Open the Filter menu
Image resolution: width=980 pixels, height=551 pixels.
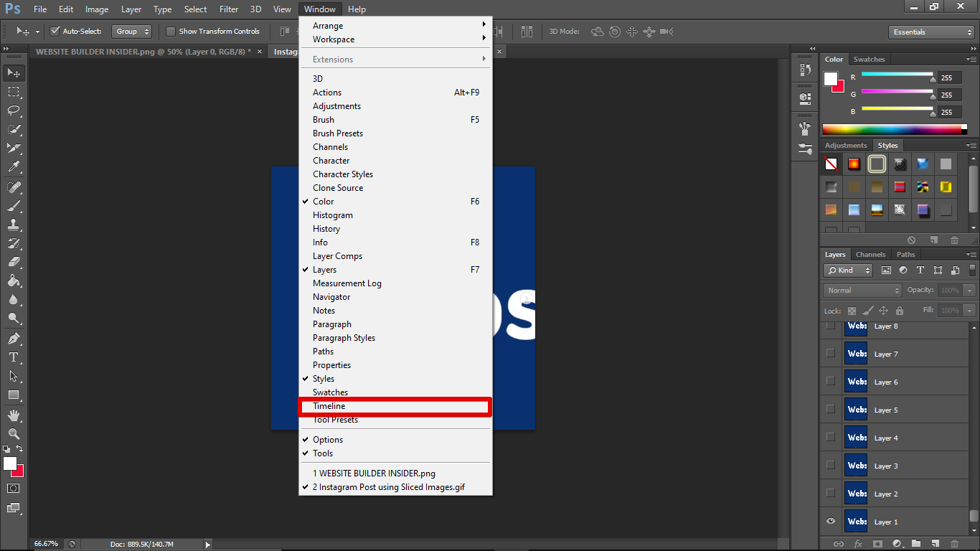[x=229, y=9]
